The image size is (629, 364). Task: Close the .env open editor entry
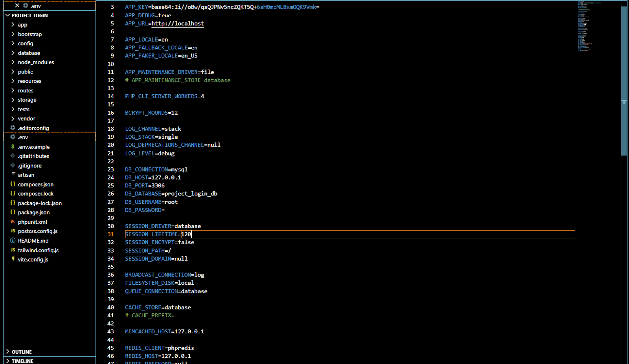17,5
